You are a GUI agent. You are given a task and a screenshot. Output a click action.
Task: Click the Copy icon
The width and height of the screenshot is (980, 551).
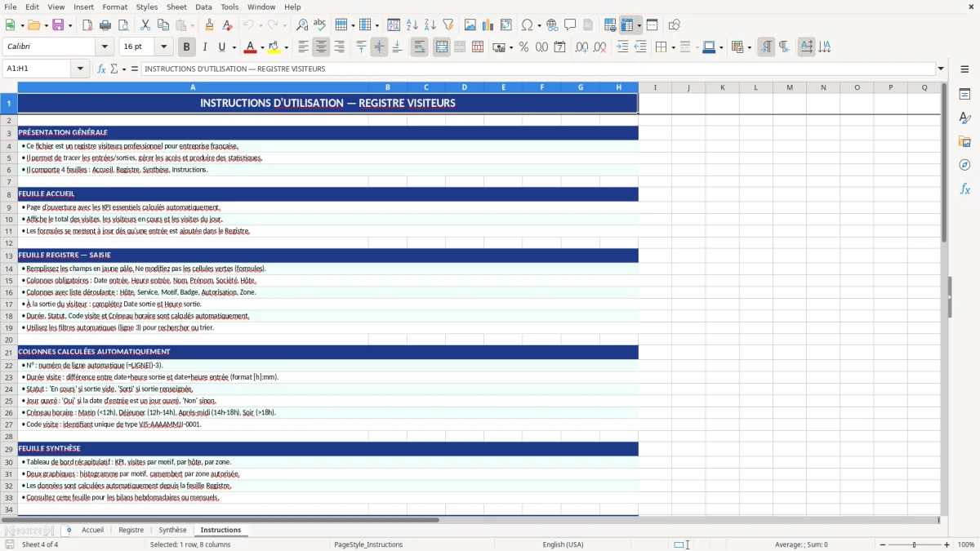tap(163, 25)
